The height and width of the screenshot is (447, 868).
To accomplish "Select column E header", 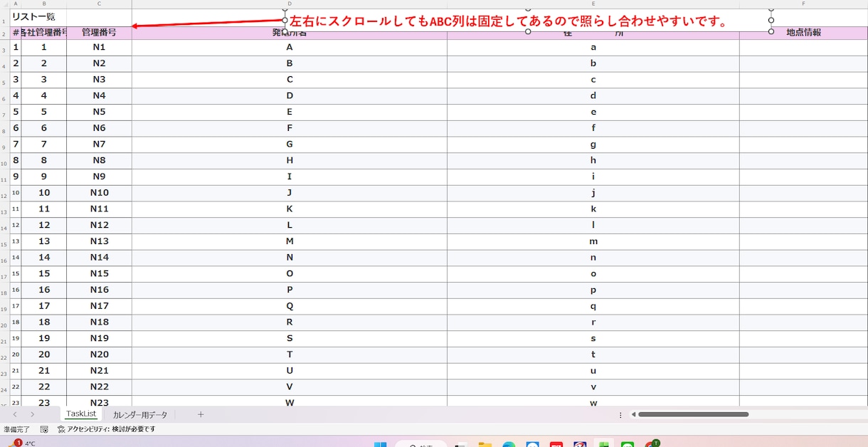I will pyautogui.click(x=593, y=4).
